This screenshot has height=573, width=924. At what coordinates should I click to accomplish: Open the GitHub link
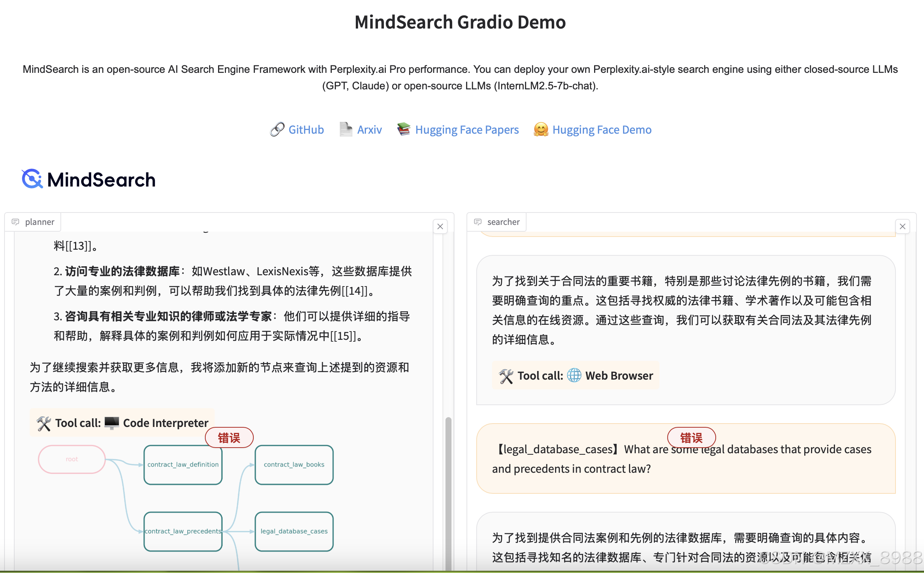pos(306,130)
